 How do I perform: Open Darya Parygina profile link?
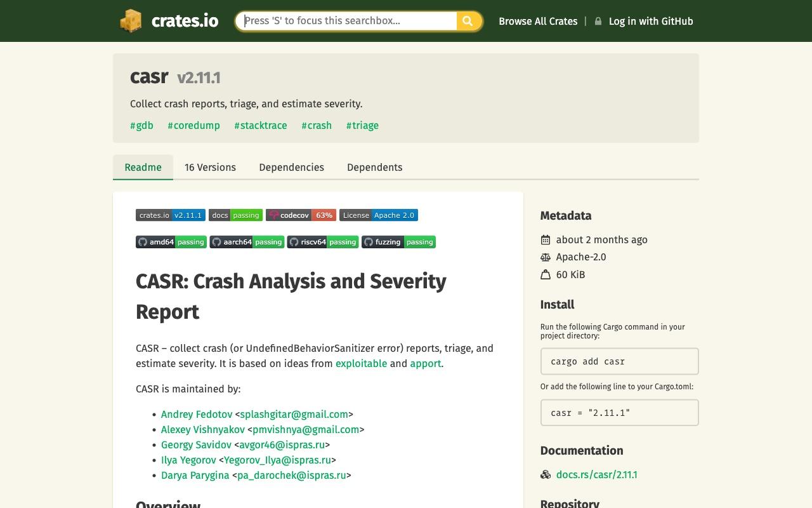tap(195, 475)
